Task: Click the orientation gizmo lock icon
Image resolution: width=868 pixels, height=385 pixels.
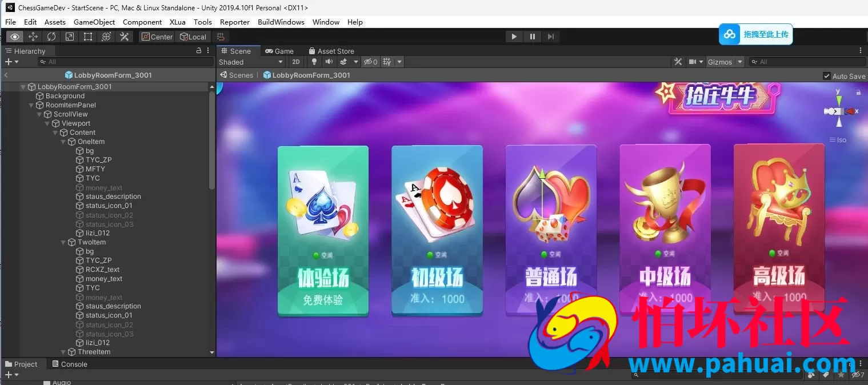Action: (858, 91)
